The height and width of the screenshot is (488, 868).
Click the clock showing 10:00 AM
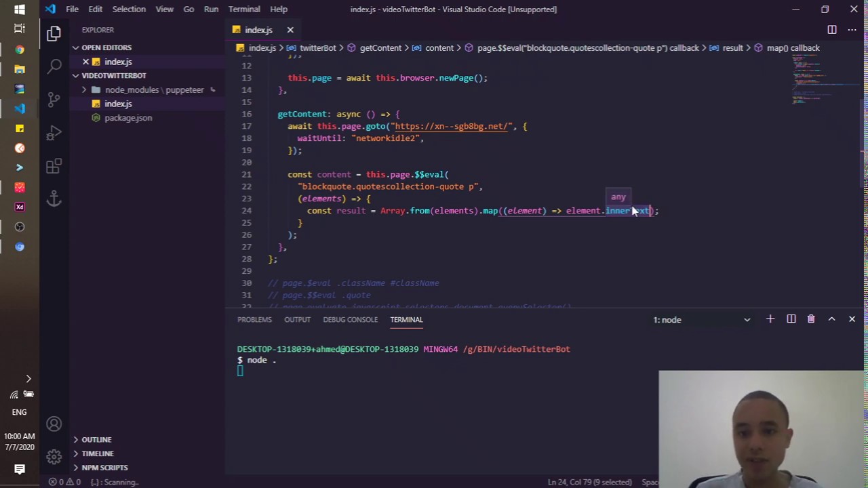point(19,436)
